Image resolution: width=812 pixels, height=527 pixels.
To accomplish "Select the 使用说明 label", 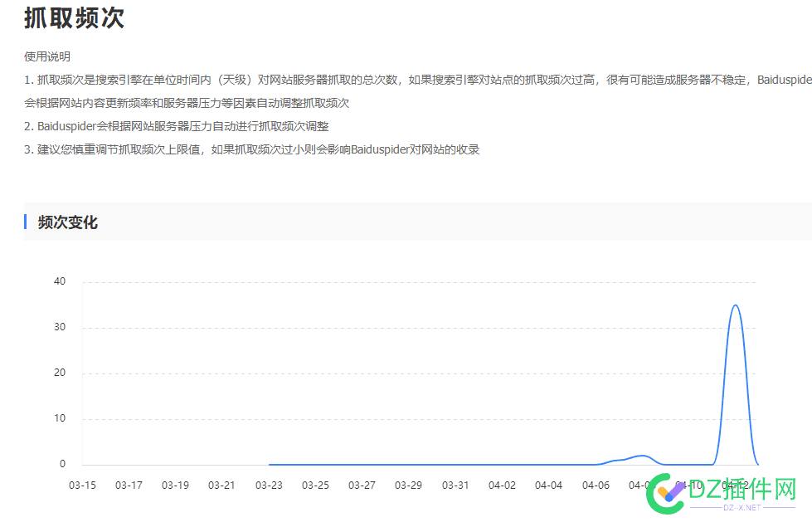I will click(47, 56).
